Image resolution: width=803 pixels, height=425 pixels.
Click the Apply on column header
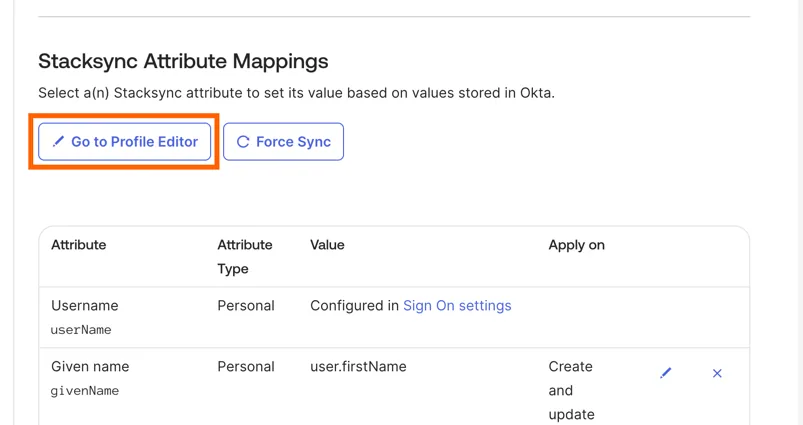pyautogui.click(x=577, y=245)
